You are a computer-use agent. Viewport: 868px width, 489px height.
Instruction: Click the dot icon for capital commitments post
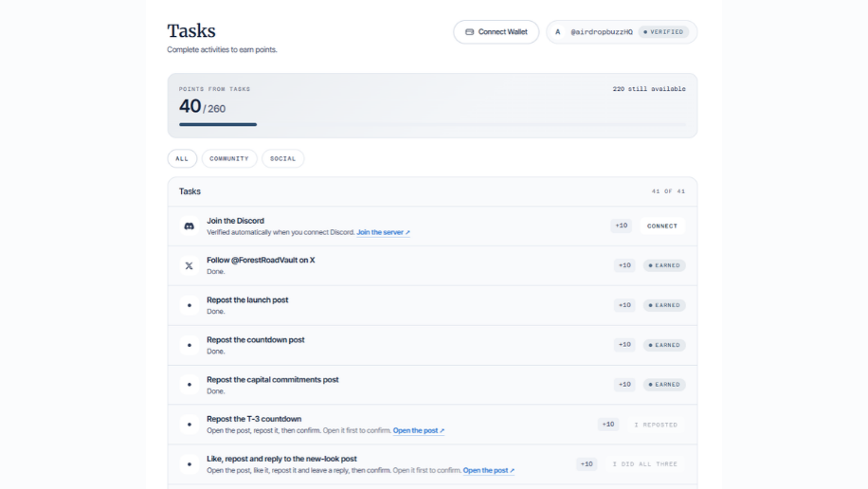coord(190,385)
